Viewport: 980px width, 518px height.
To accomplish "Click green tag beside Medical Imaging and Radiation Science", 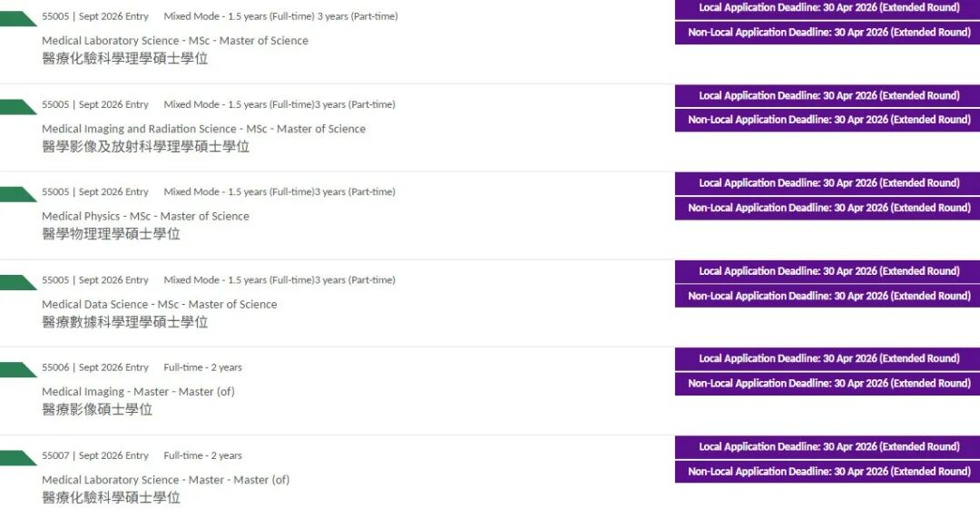I will 16,107.
